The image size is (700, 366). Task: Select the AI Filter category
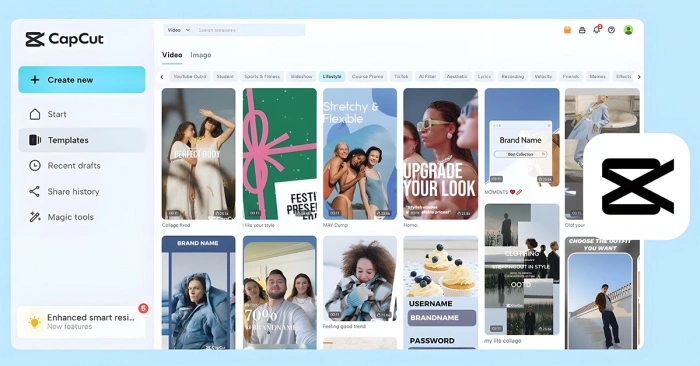(x=427, y=77)
